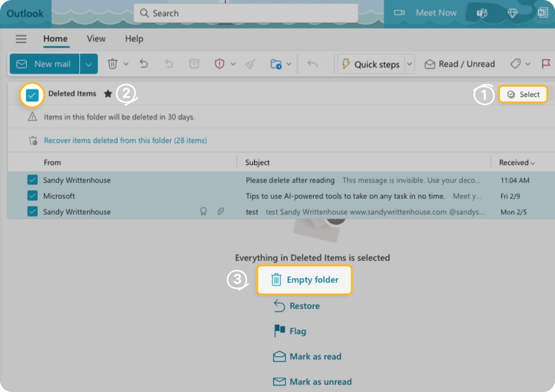Expand the New mail dropdown arrow
The height and width of the screenshot is (392, 555).
point(89,64)
